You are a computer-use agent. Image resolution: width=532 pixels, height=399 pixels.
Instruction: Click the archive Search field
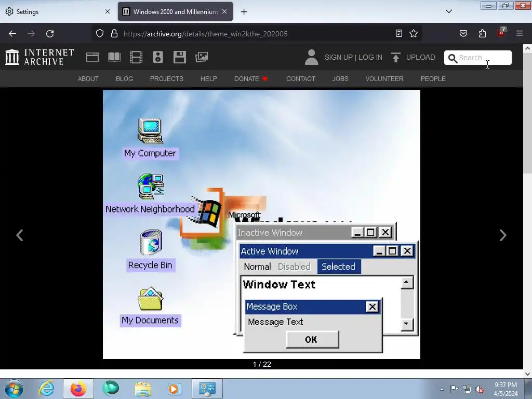[x=478, y=58]
